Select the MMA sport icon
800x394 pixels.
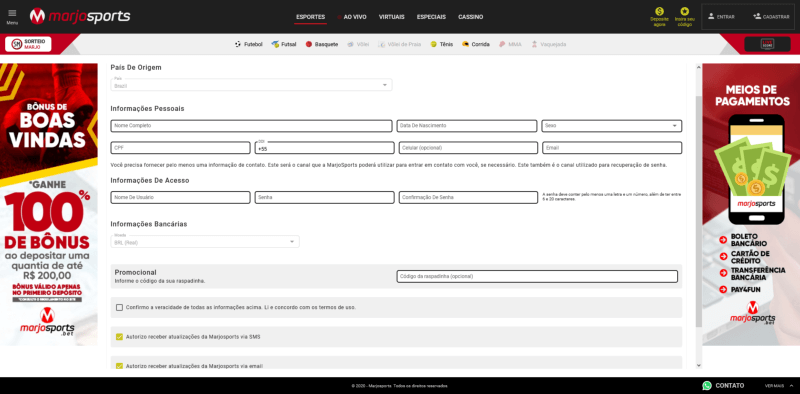coord(503,44)
